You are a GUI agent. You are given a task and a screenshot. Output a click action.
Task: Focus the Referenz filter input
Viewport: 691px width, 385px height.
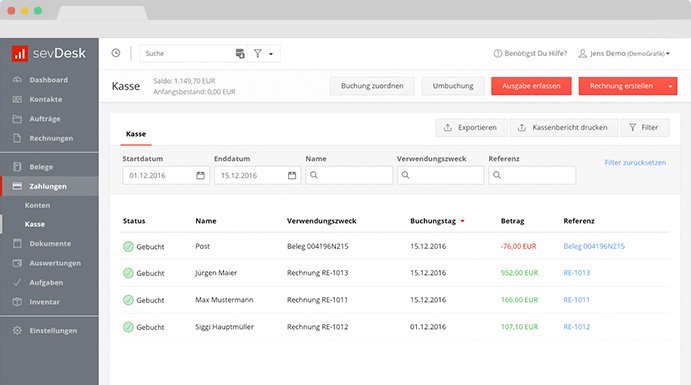[532, 175]
